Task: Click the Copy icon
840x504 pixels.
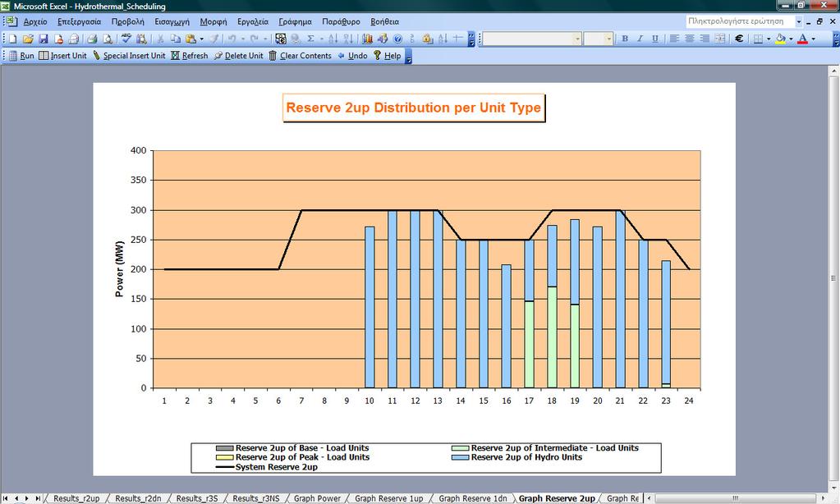Action: tap(175, 39)
